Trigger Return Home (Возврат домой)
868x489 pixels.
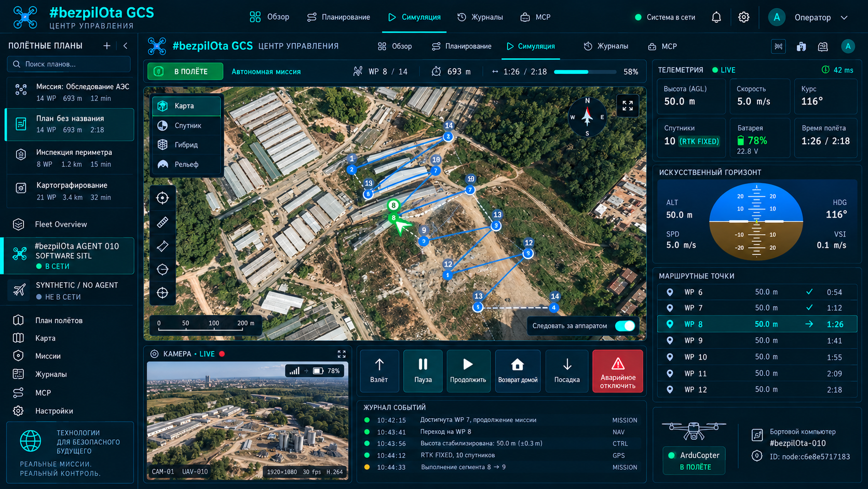pos(518,371)
